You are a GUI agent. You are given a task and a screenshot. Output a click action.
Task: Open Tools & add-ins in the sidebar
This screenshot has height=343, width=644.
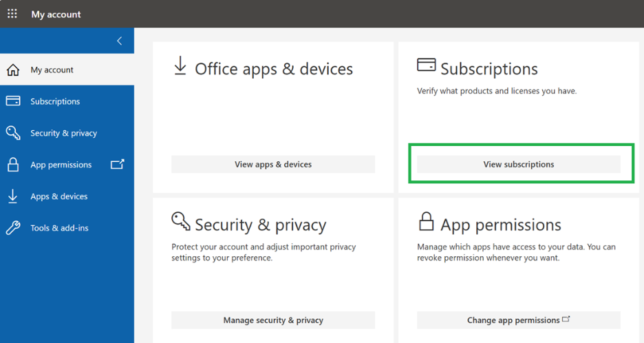coord(67,228)
